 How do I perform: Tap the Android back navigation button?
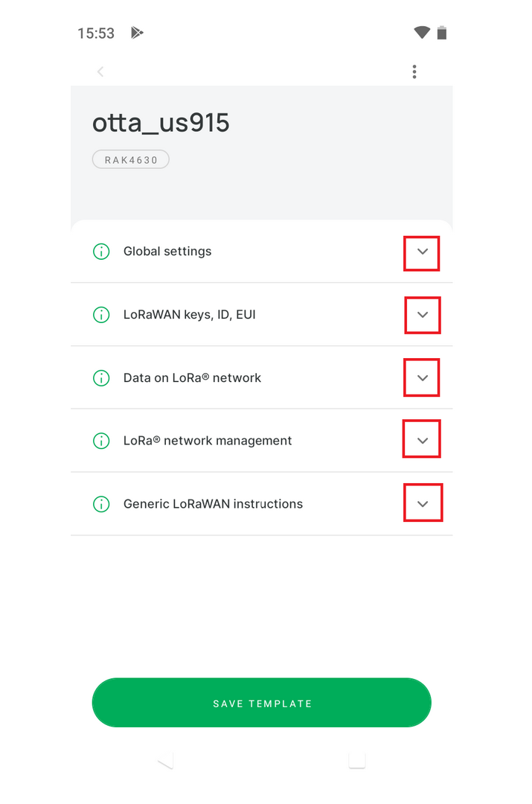[165, 760]
